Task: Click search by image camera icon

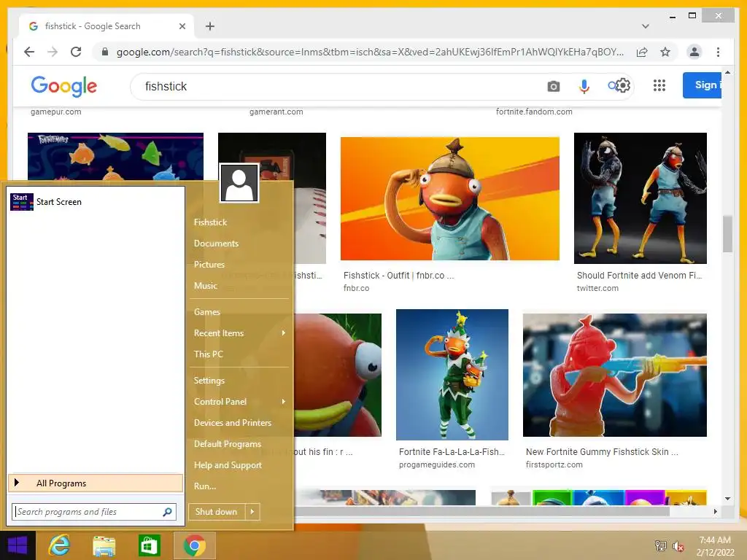Action: click(x=553, y=86)
